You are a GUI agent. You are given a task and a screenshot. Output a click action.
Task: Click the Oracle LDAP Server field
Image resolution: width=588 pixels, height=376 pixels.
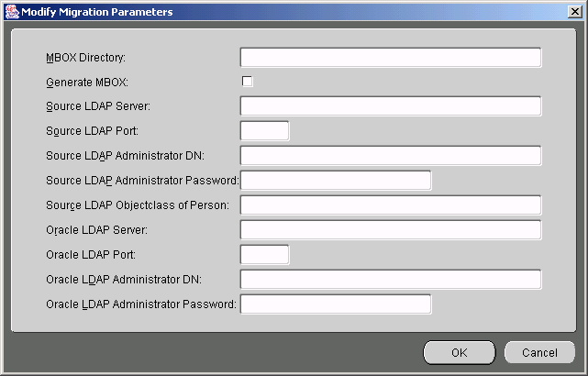[x=391, y=230]
